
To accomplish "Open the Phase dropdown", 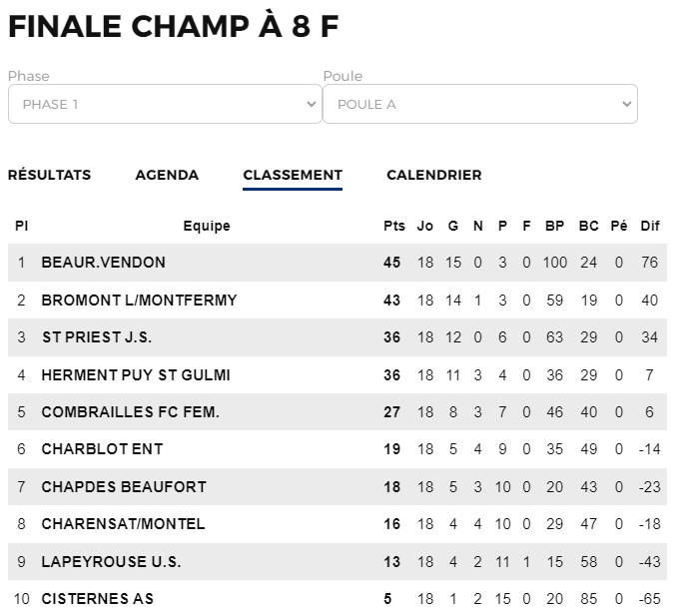I will click(x=165, y=104).
